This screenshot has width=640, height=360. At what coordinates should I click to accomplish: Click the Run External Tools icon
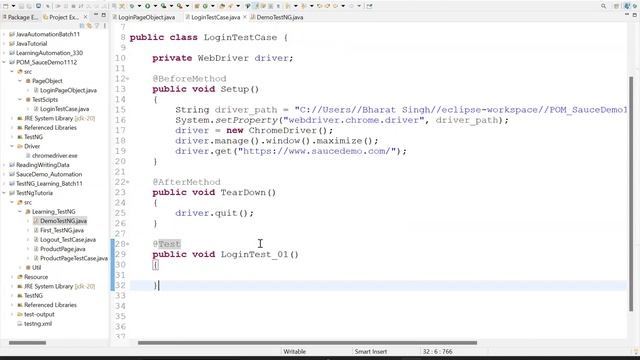pyautogui.click(x=179, y=6)
